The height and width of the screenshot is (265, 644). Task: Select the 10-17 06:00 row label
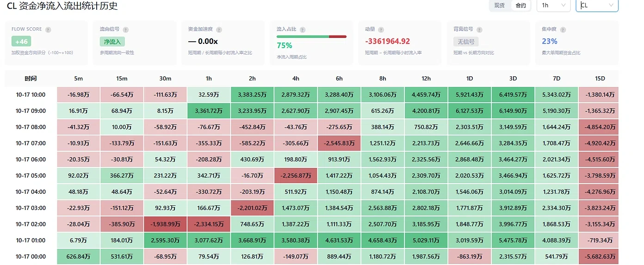31,160
